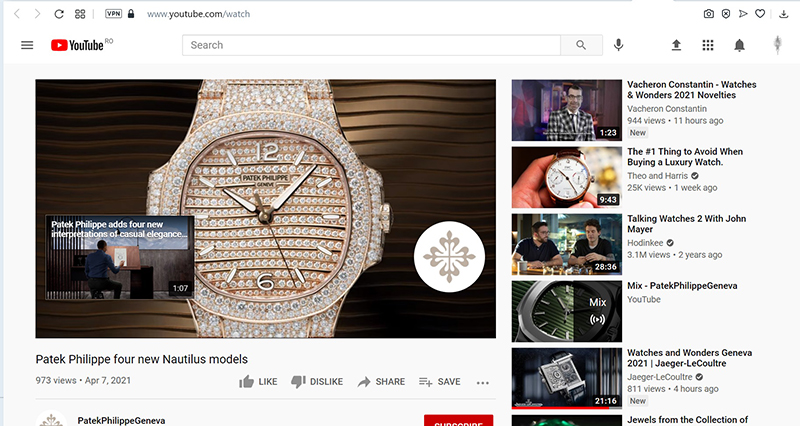The image size is (800, 426).
Task: Toggle the browser VPN badge
Action: tap(115, 14)
